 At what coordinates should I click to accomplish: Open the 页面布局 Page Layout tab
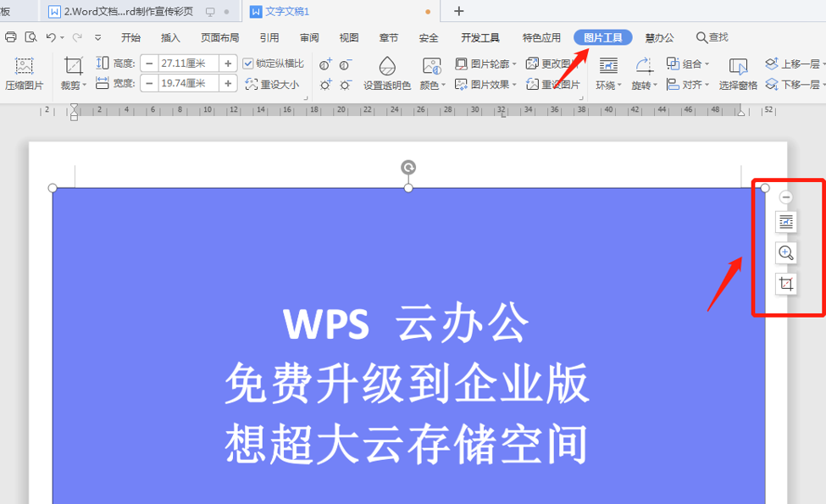[219, 37]
